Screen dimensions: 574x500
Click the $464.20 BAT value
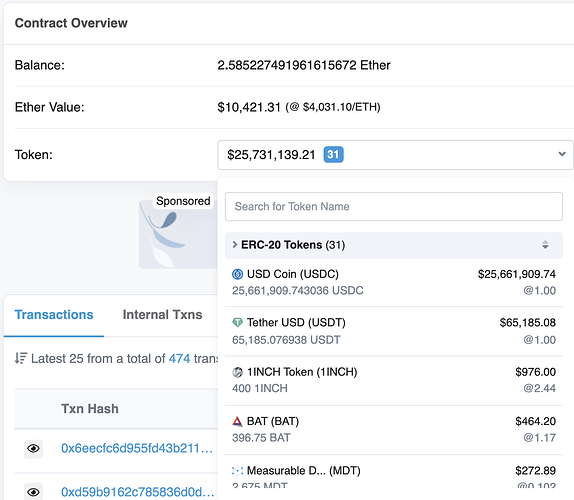[536, 421]
